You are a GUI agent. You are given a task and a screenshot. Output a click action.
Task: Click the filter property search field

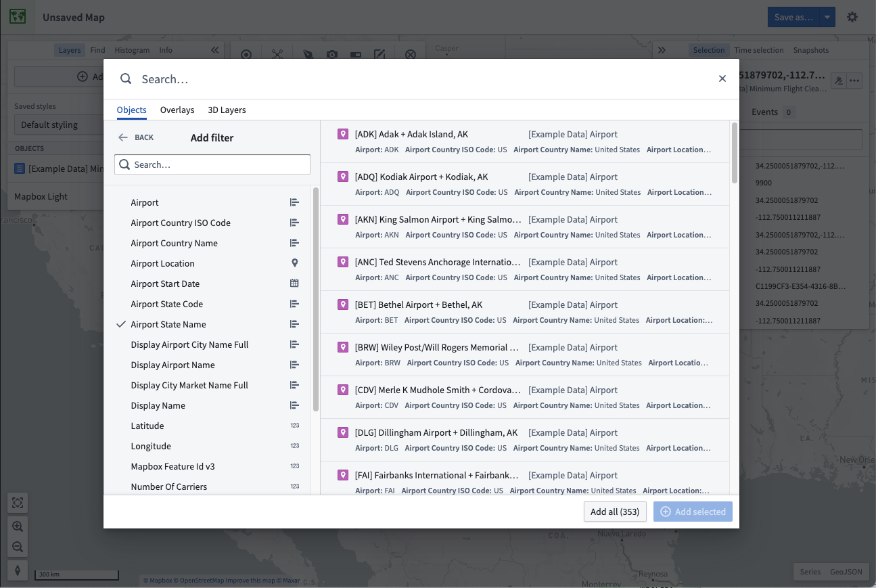[212, 164]
